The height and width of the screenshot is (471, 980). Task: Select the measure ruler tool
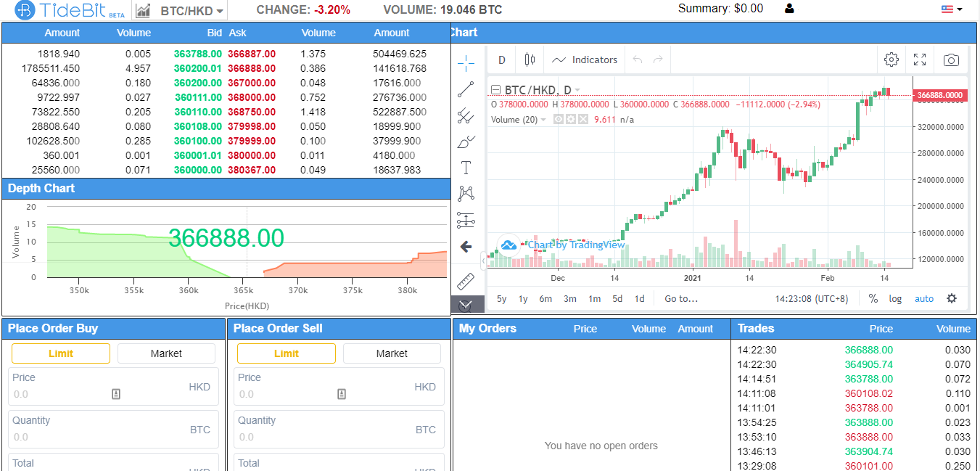point(466,281)
